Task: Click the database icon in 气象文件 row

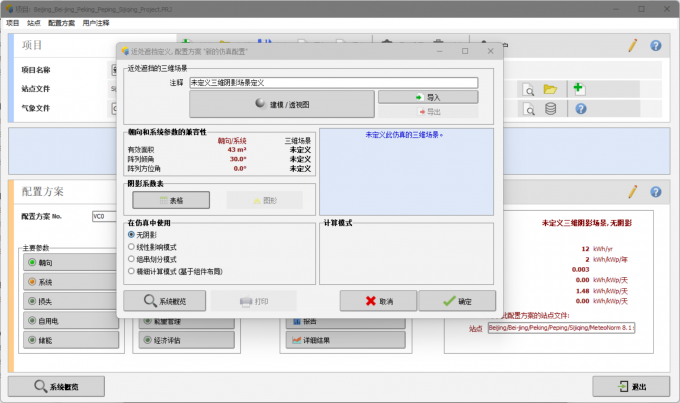Action: (x=550, y=109)
